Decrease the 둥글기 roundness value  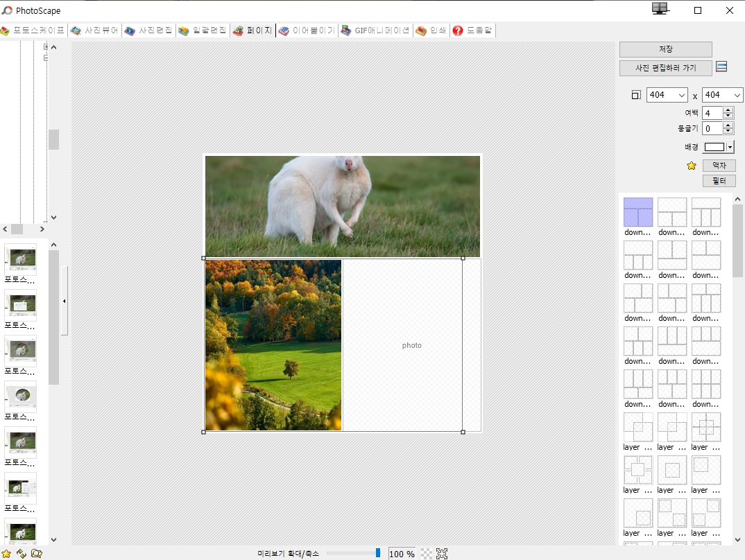(728, 131)
